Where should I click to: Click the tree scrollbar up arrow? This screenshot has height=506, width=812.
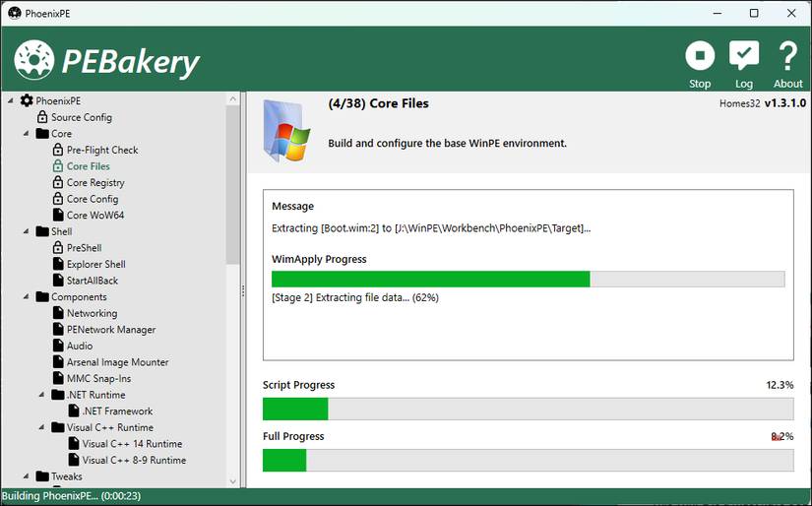[232, 98]
